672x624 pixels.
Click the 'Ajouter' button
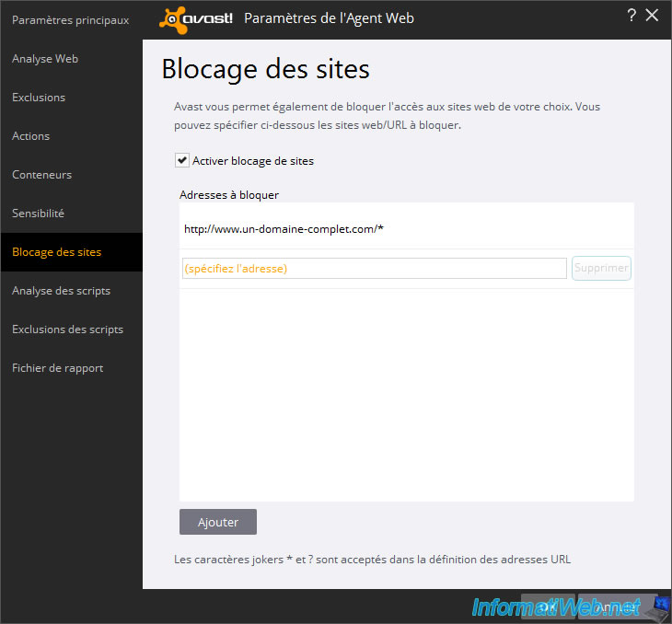coord(218,522)
